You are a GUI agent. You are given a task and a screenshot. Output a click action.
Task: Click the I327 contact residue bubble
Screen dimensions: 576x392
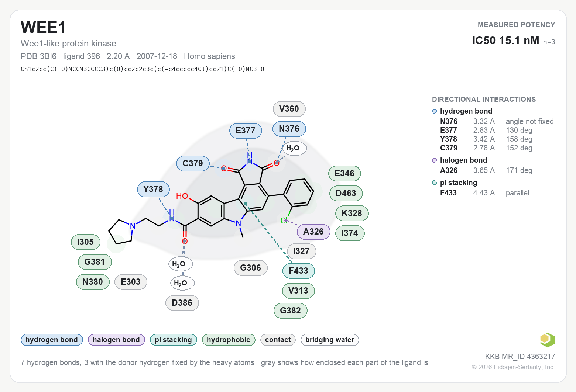301,251
